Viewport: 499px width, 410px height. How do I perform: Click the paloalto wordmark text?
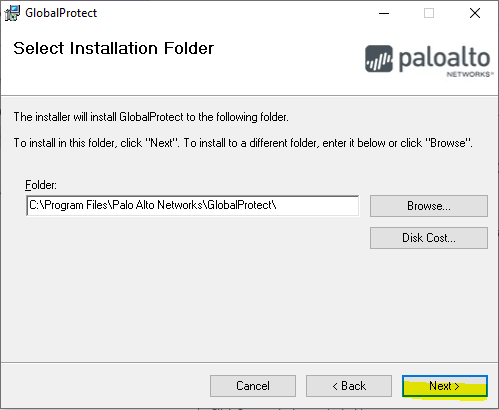[444, 59]
